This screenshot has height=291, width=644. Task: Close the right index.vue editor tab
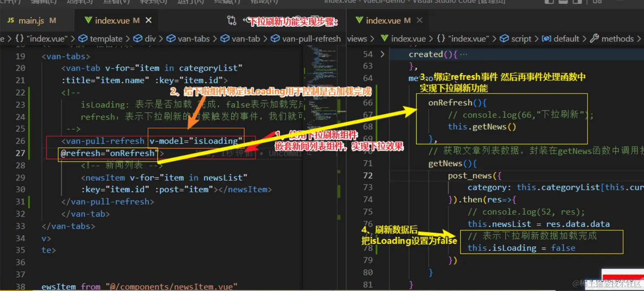(420, 20)
